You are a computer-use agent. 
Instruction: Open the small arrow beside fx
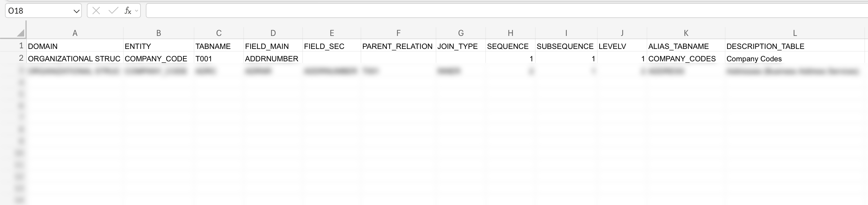136,11
